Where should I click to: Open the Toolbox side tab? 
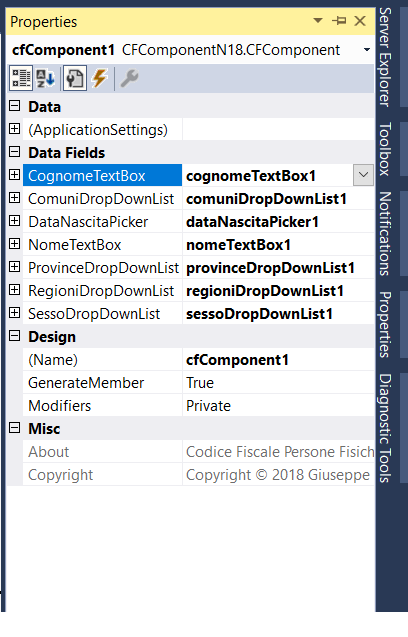385,149
